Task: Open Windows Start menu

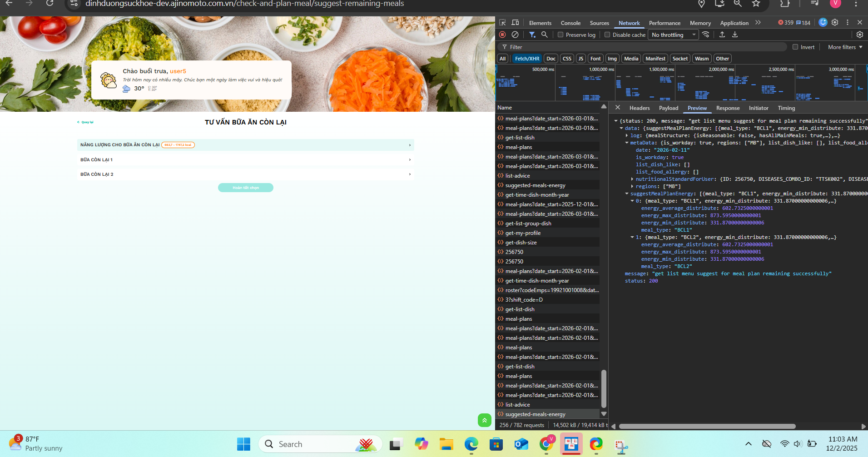Action: [243, 444]
